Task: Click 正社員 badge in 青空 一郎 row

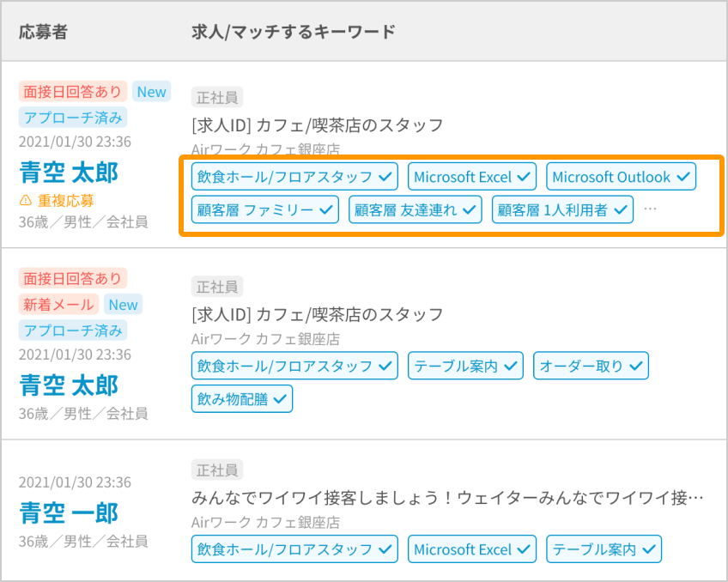Action: 217,470
